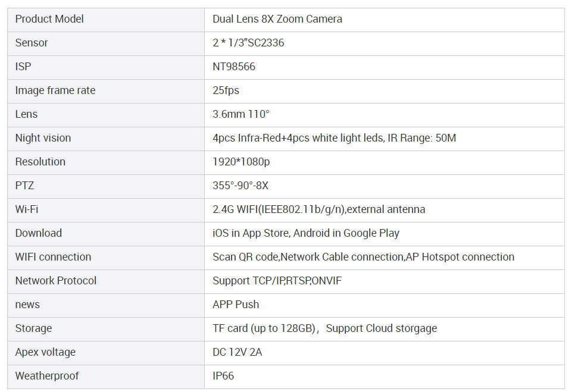Click the Support TCP/IP,RTSP,ONVIF value
The width and height of the screenshot is (581, 392).
(x=277, y=281)
